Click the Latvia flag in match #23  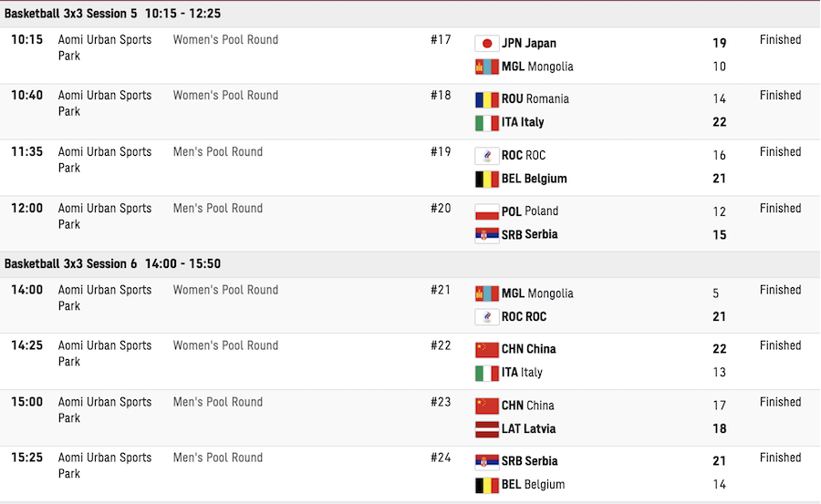(x=486, y=429)
